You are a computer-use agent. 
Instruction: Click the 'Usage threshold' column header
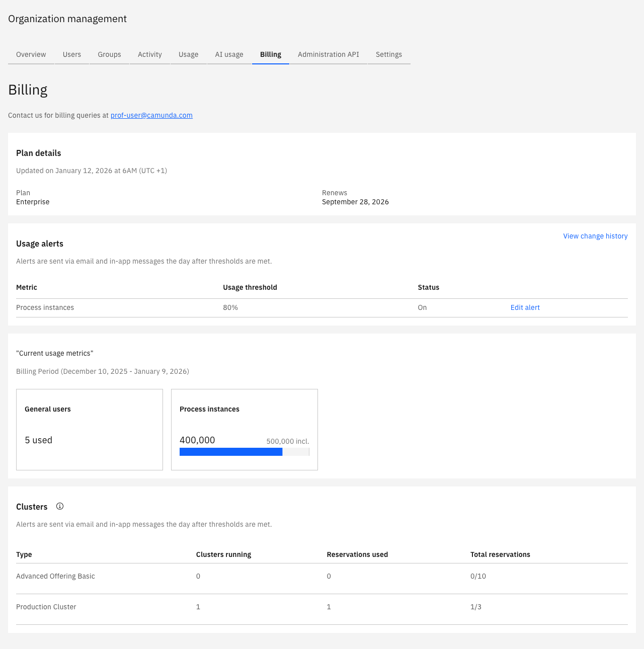250,287
